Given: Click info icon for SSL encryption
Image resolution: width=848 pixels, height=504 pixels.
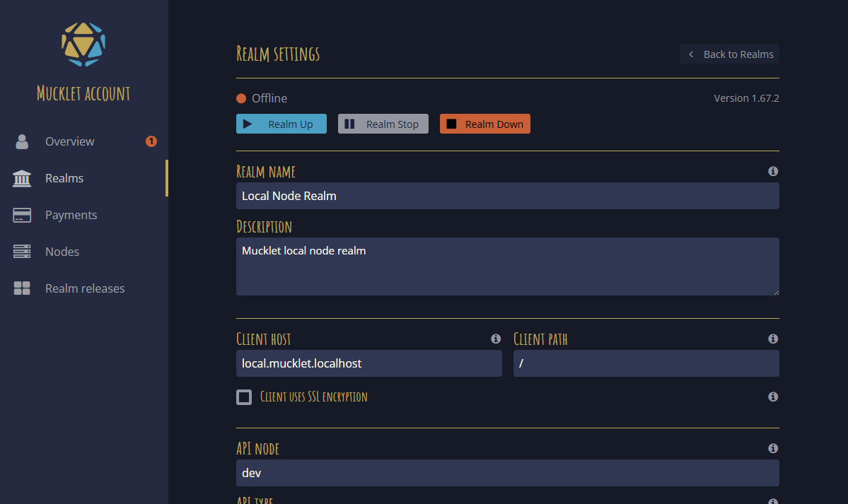Looking at the screenshot, I should (x=773, y=397).
